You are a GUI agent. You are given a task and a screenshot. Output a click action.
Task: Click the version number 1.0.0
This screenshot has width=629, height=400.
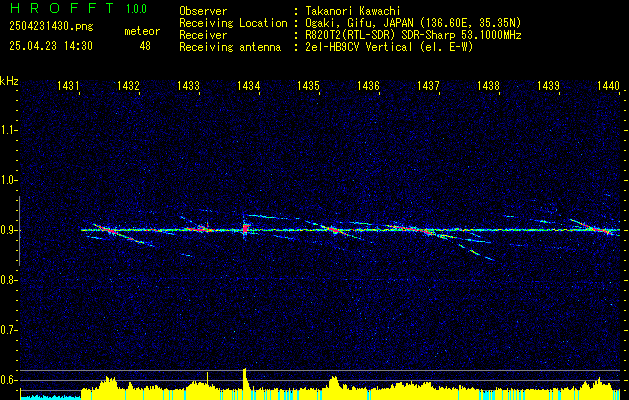136,8
